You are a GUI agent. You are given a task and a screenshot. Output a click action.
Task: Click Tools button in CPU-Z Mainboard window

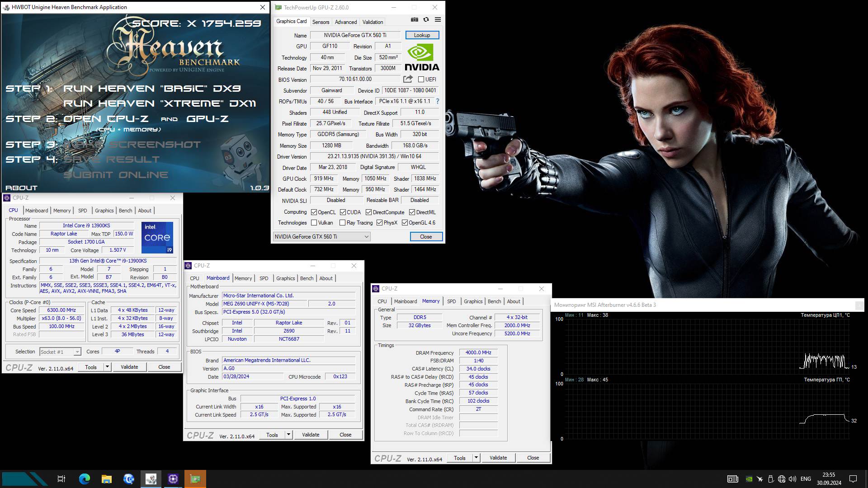(x=272, y=435)
